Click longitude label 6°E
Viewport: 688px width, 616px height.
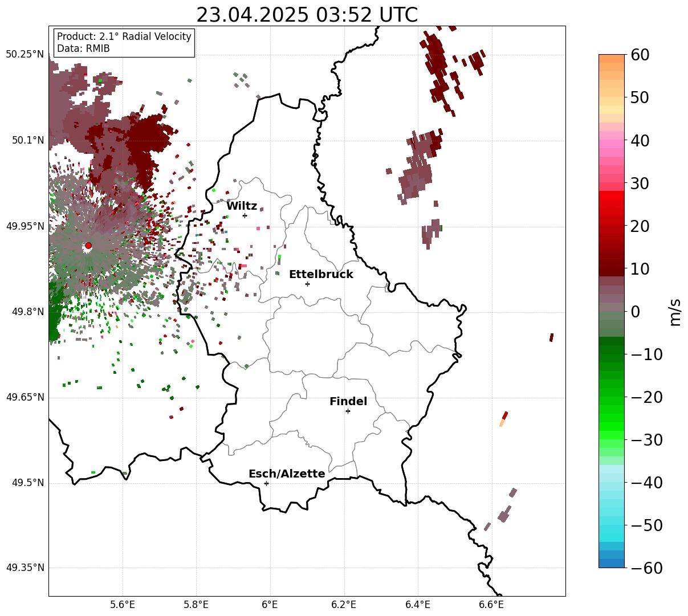(270, 605)
